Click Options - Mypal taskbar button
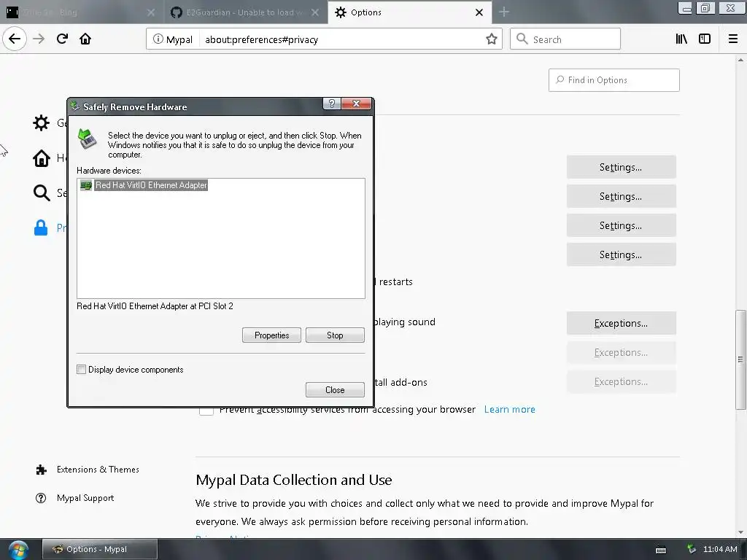 [x=99, y=549]
